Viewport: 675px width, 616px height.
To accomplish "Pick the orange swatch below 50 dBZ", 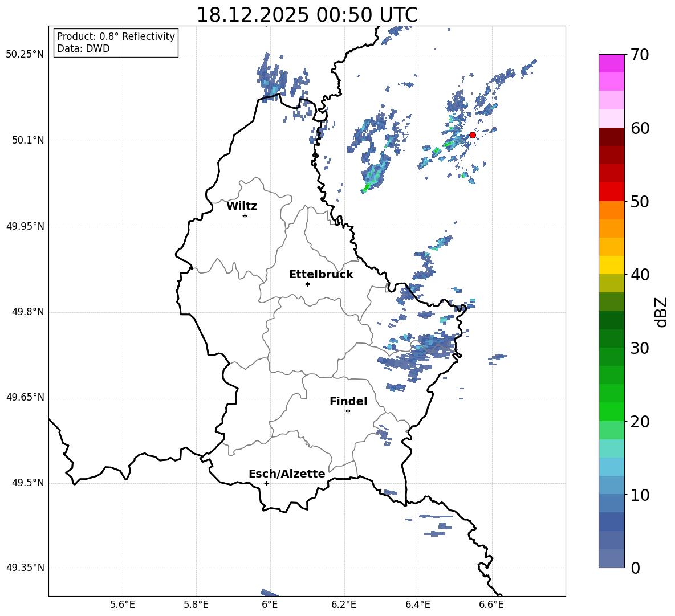I will (x=611, y=210).
